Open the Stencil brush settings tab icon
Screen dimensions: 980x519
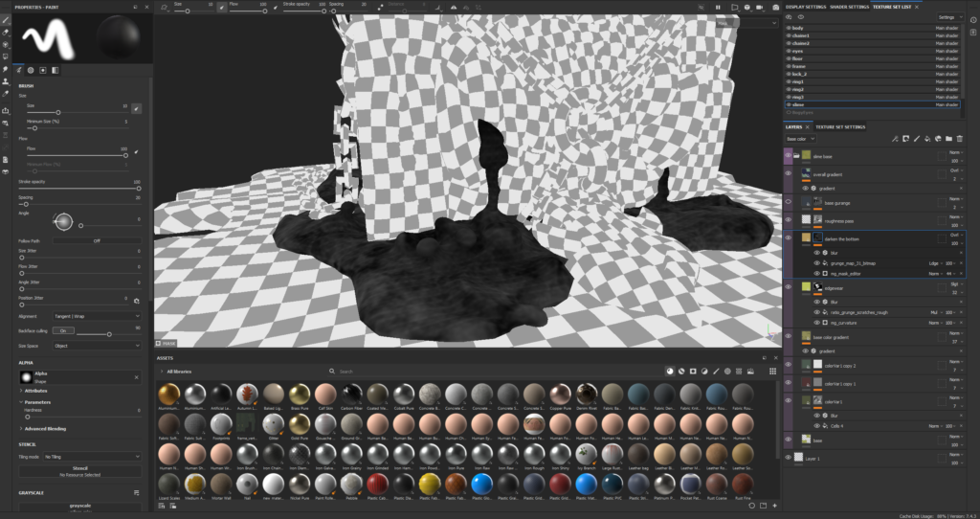point(42,71)
